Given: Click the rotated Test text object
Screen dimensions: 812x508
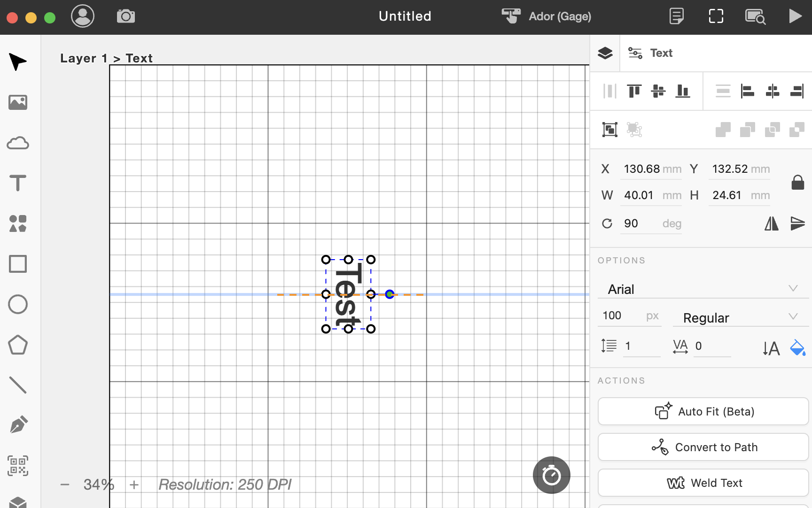Looking at the screenshot, I should coord(348,294).
